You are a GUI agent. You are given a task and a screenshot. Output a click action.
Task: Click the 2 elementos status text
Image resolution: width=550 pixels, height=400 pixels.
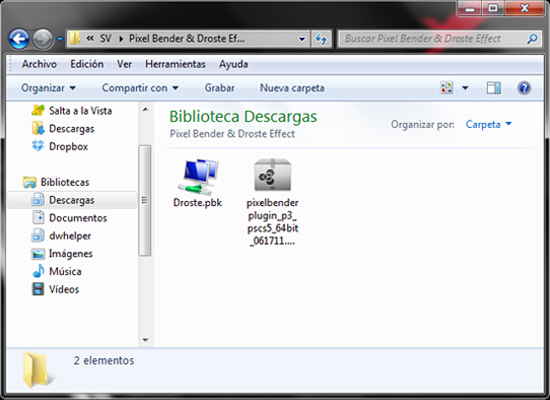[x=104, y=360]
